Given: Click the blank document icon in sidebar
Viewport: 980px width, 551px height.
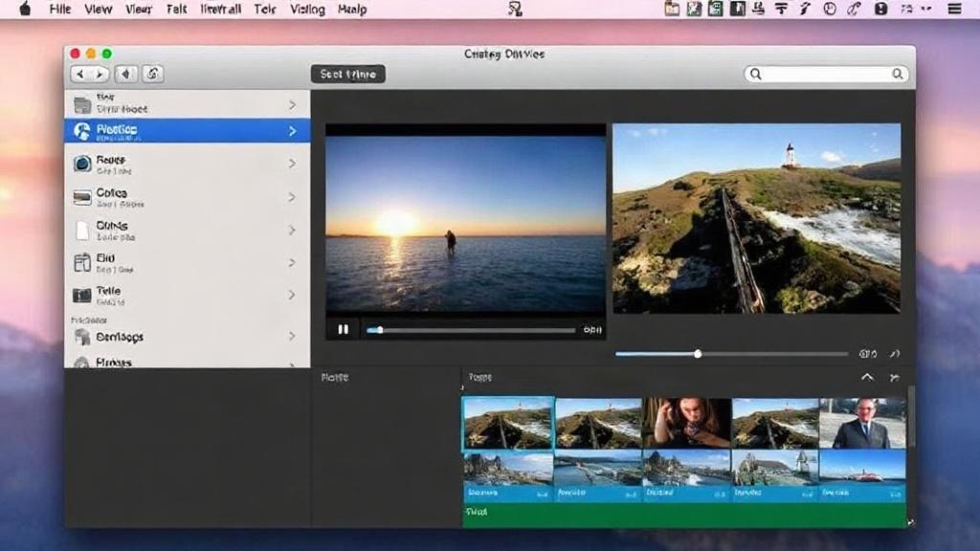Looking at the screenshot, I should [82, 231].
